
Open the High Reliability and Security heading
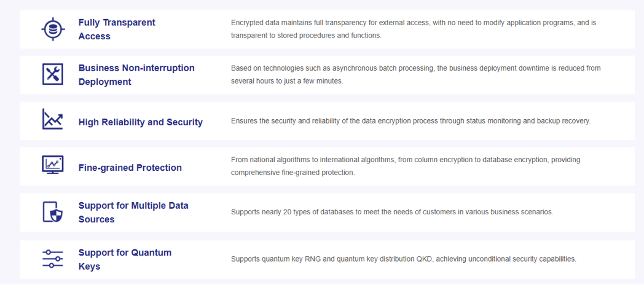[140, 122]
